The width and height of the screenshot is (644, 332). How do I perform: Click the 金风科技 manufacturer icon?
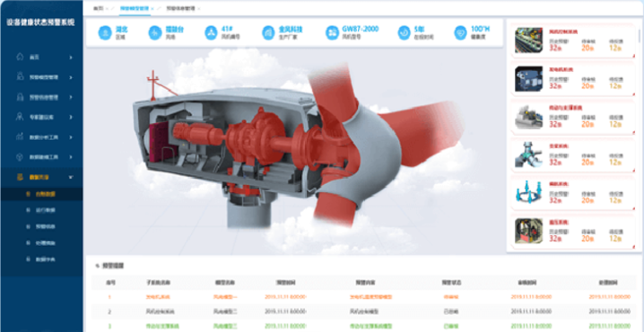[268, 32]
